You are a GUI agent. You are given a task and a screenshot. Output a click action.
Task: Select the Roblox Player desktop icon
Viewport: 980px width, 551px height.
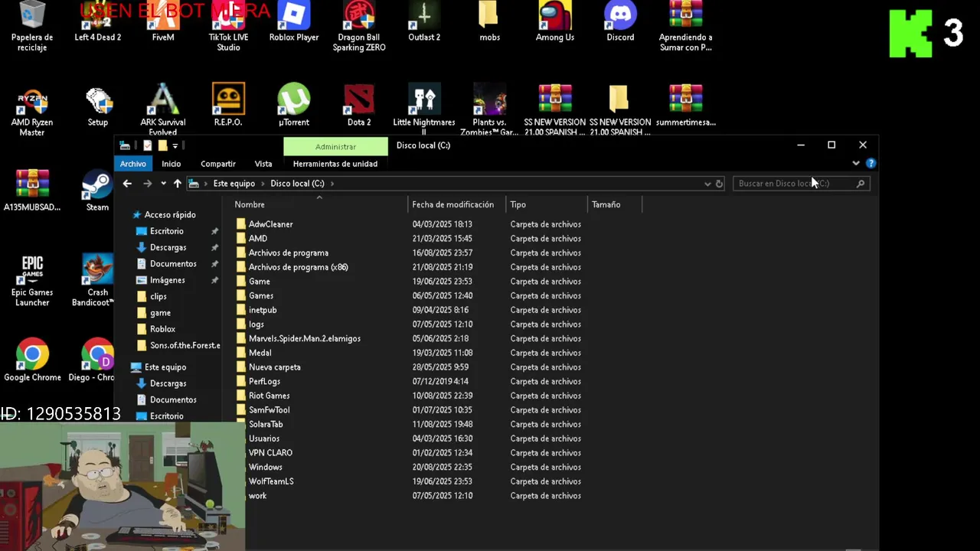coord(294,23)
